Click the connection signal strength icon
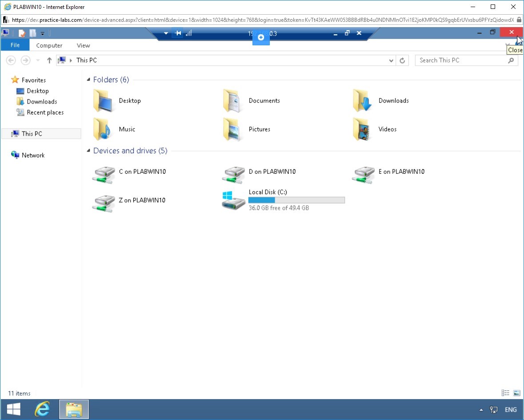 (189, 33)
